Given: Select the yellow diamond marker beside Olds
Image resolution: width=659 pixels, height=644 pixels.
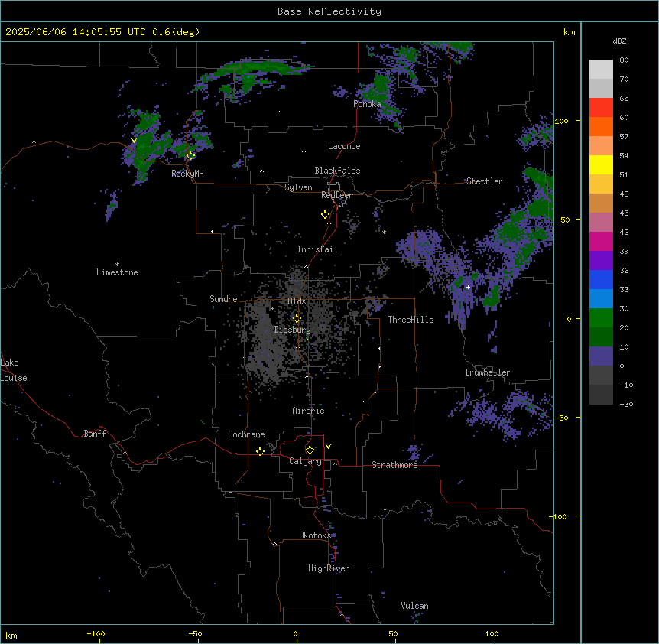Looking at the screenshot, I should [297, 319].
